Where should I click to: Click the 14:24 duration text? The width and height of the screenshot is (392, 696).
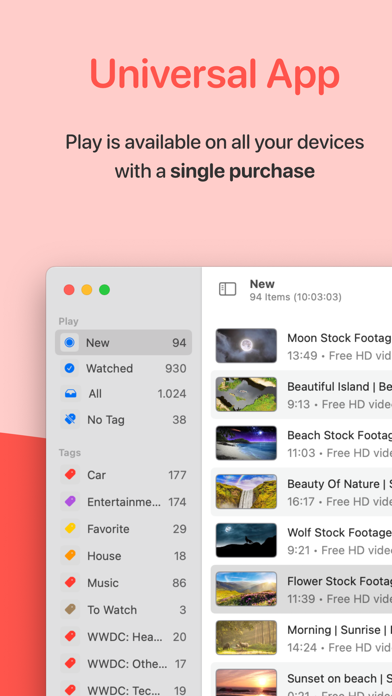point(303,648)
